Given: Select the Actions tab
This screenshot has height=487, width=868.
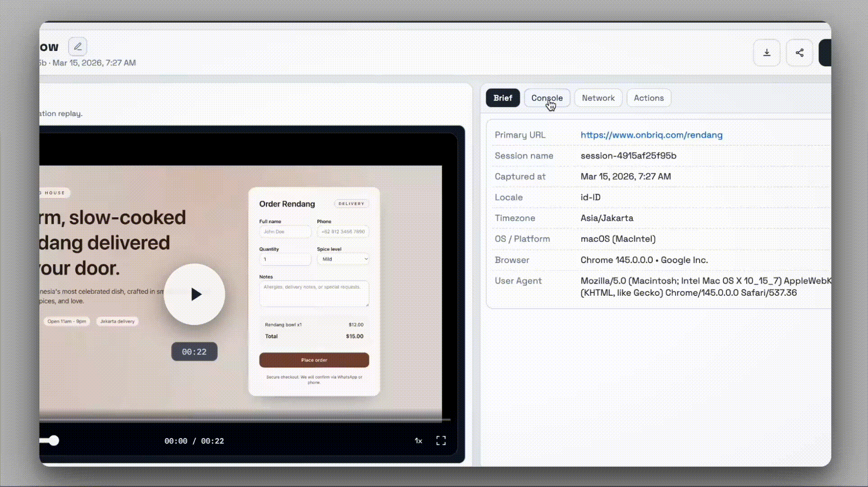Looking at the screenshot, I should point(648,98).
